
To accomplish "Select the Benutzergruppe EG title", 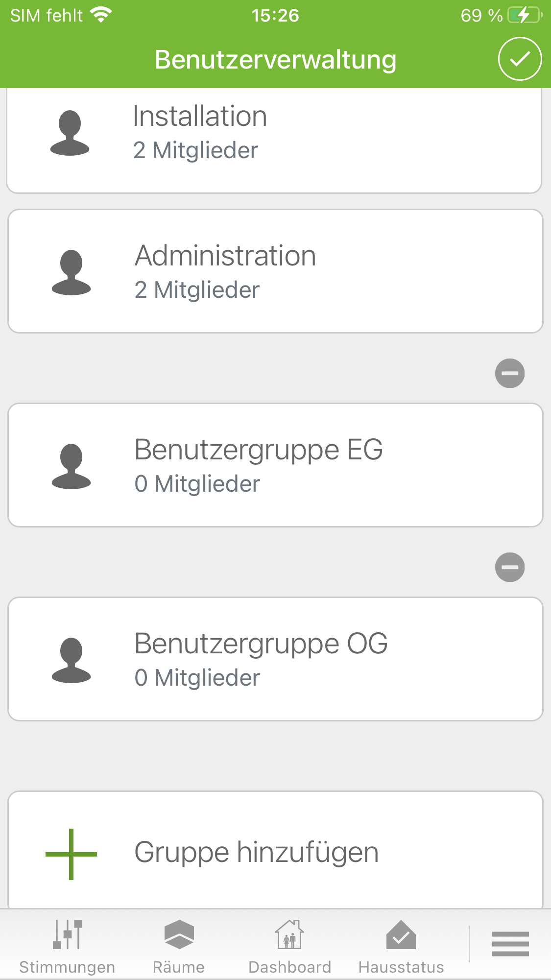I will (x=259, y=450).
